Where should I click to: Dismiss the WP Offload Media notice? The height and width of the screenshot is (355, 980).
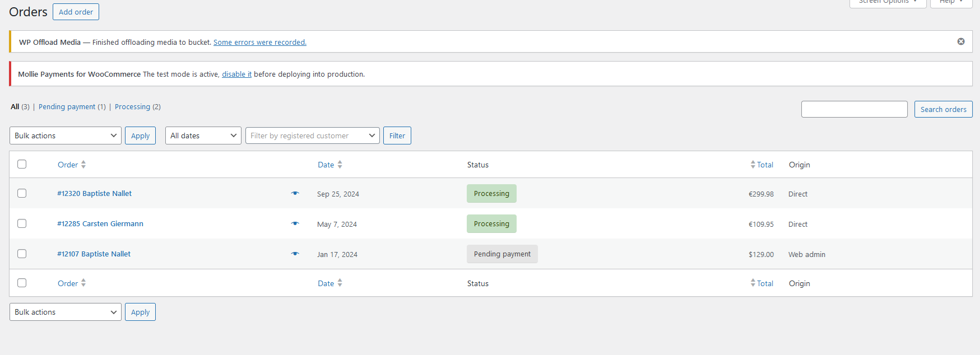tap(961, 41)
